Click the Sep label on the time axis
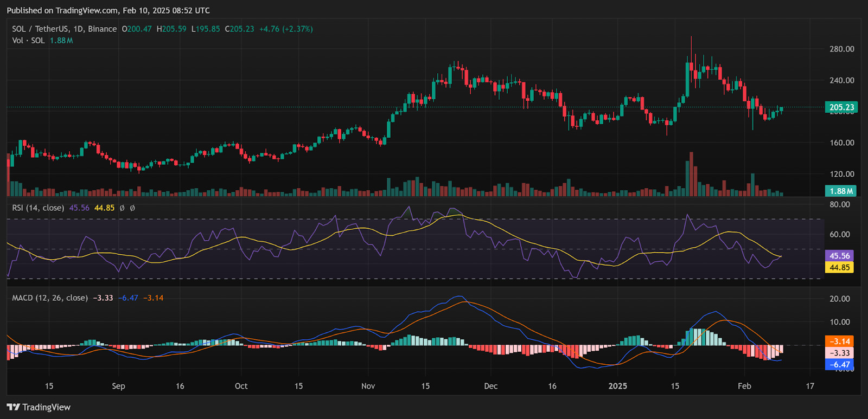 pos(118,386)
